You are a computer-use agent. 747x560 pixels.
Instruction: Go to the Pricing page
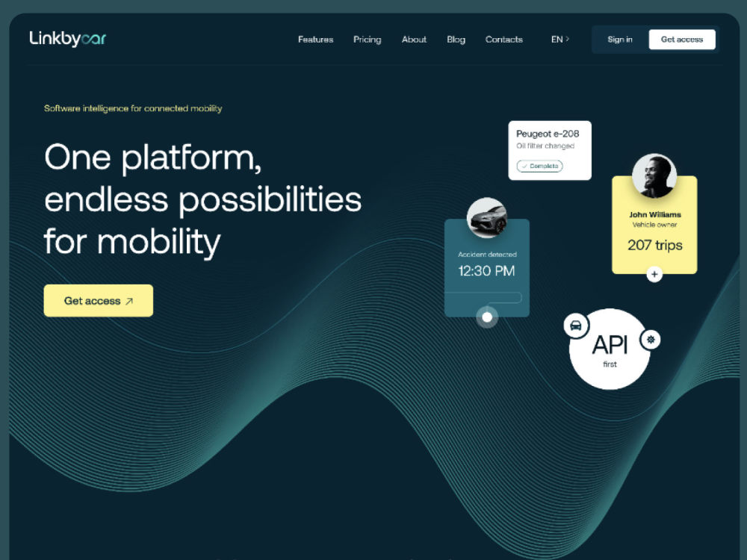point(367,40)
